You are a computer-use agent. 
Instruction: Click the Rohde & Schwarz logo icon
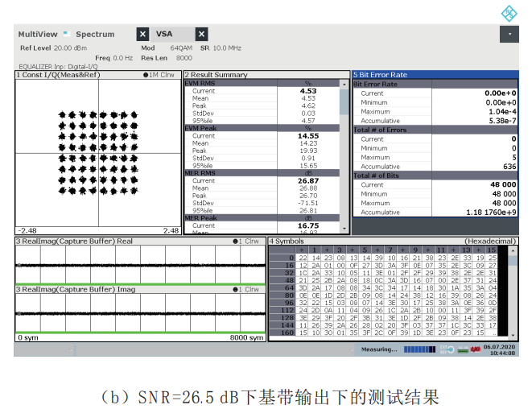coord(510,12)
